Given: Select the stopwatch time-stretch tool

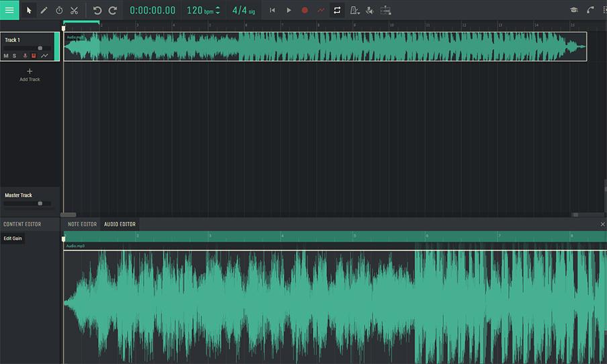Looking at the screenshot, I should [x=59, y=11].
